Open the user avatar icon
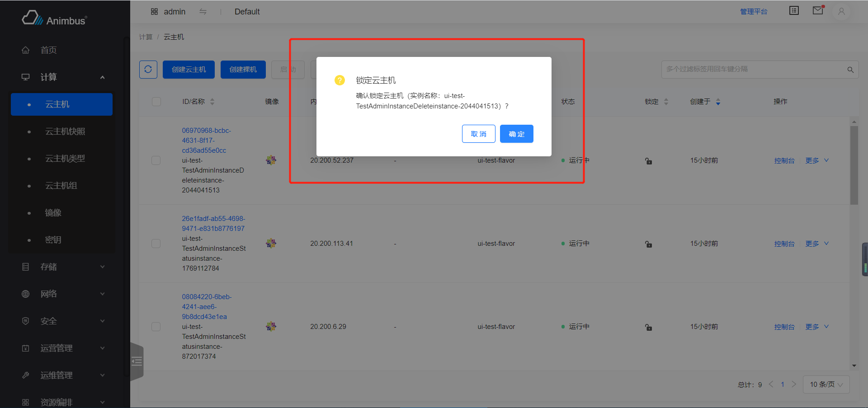Image resolution: width=868 pixels, height=408 pixels. click(841, 12)
